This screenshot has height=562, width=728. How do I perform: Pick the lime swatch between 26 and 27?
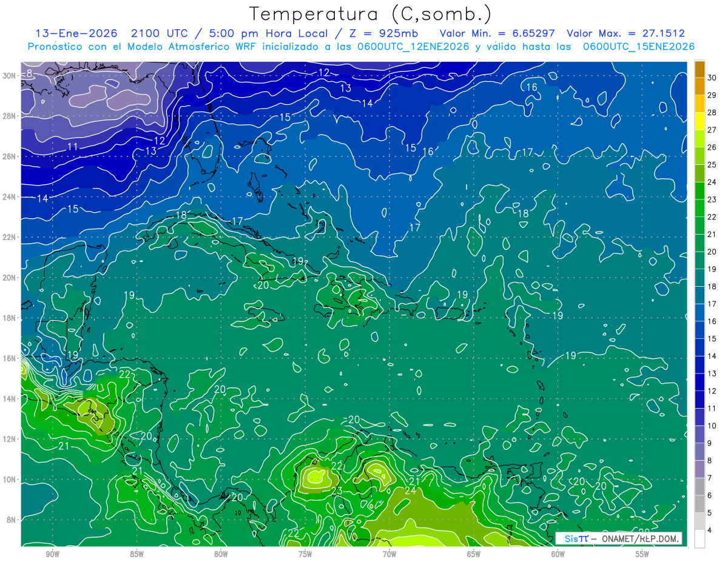click(699, 139)
